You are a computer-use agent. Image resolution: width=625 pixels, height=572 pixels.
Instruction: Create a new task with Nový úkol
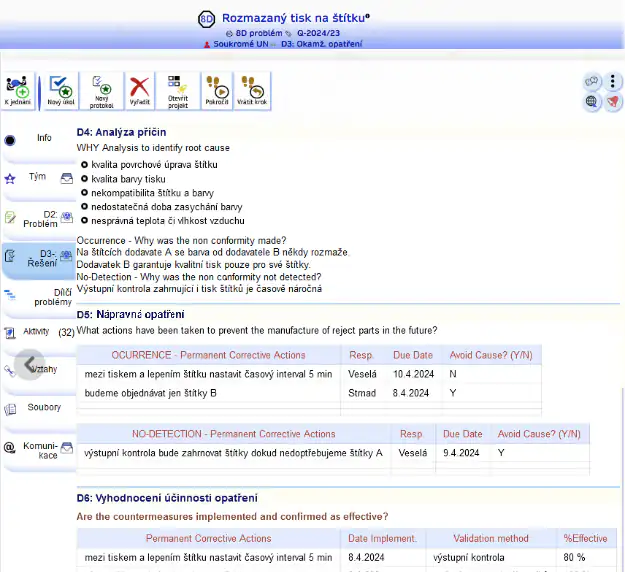60,90
